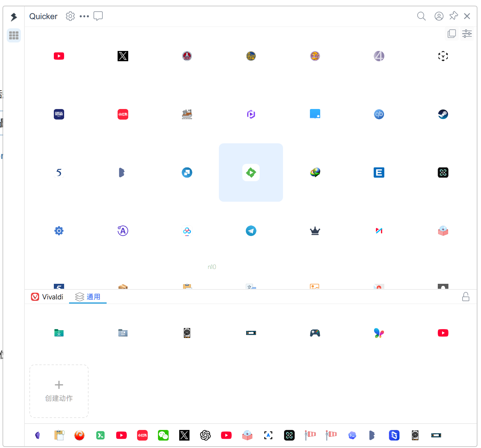Screen dimensions: 481x448
Task: Click the blue gear icon in grid
Action: 59,231
